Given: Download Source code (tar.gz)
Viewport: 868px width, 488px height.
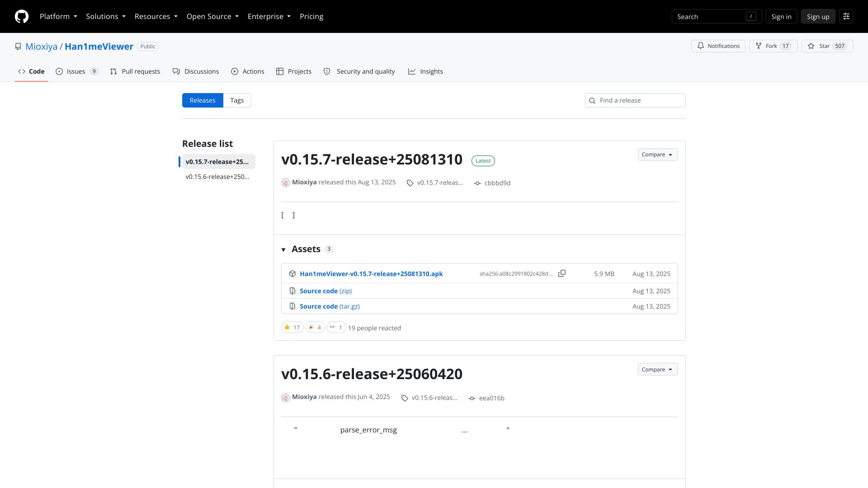Looking at the screenshot, I should pos(330,306).
